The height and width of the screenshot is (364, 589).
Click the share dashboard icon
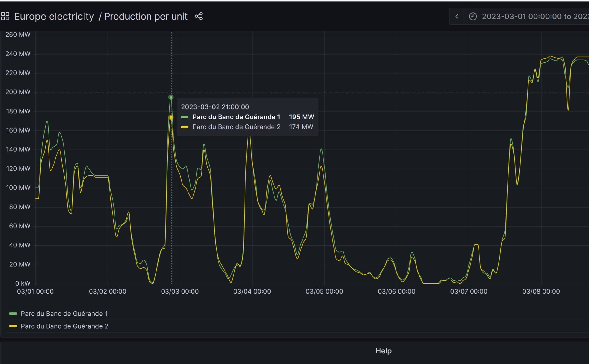[x=199, y=16]
